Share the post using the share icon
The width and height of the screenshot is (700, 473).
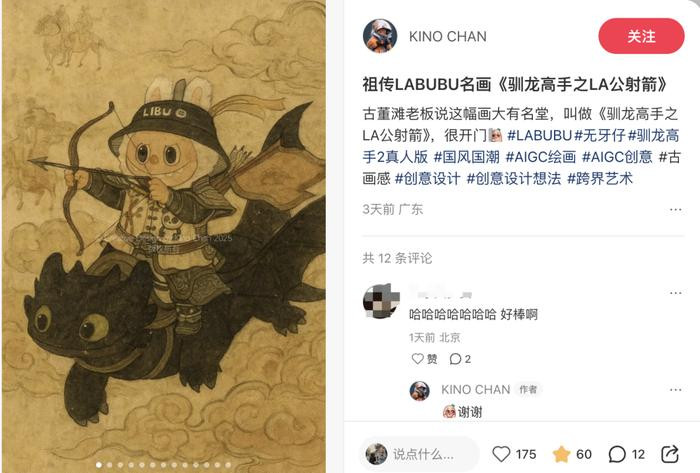coord(670,454)
